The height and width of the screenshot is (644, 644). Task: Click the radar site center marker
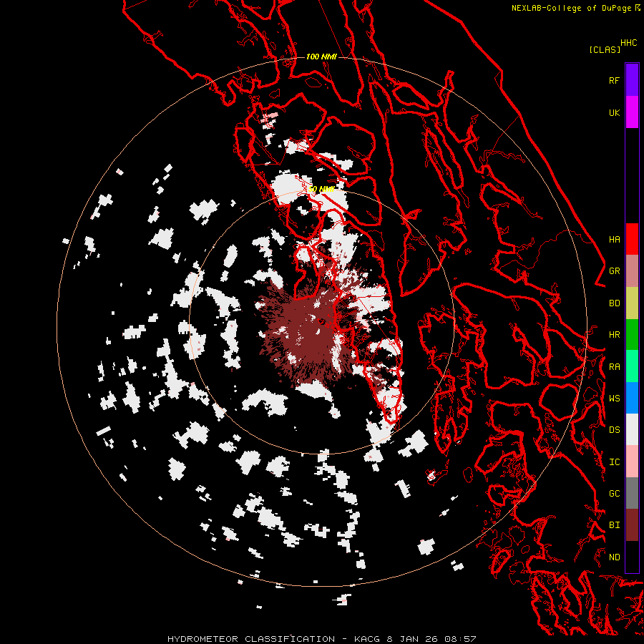[x=321, y=321]
